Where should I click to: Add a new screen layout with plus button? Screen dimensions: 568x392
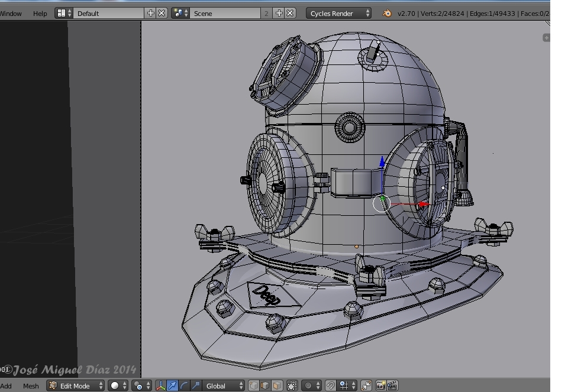pos(151,13)
